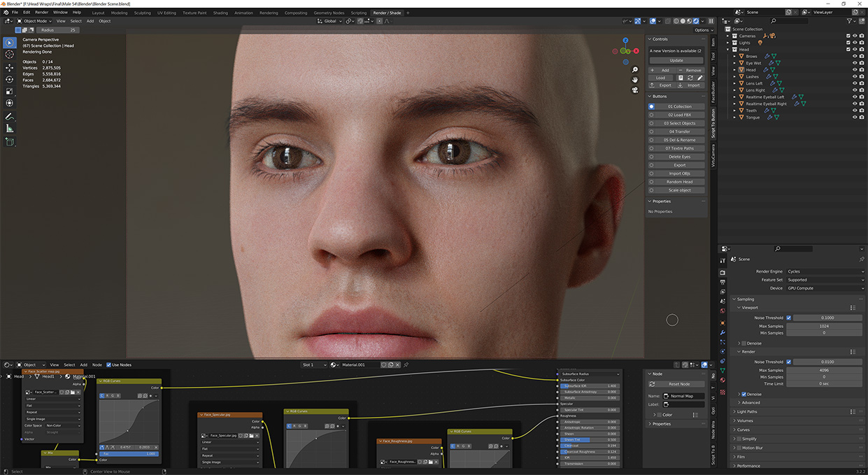Toggle the Use Nodes checkbox
This screenshot has width=868, height=475.
pyautogui.click(x=109, y=364)
